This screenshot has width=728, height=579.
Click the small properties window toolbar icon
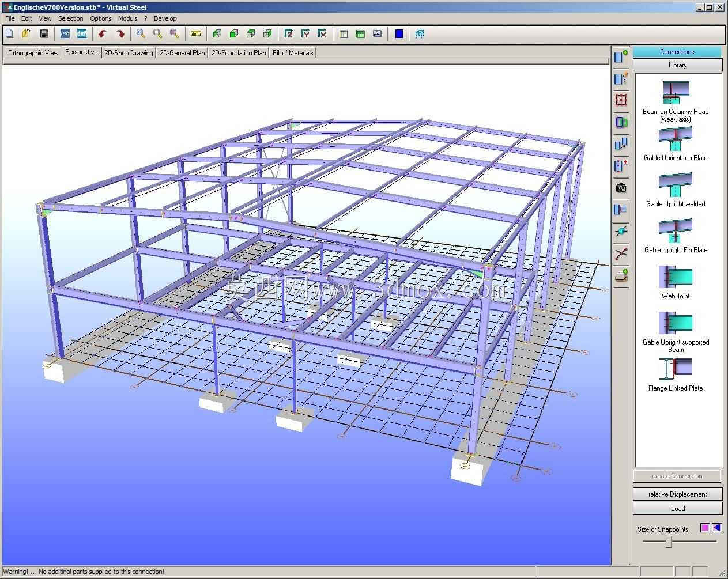coord(377,34)
